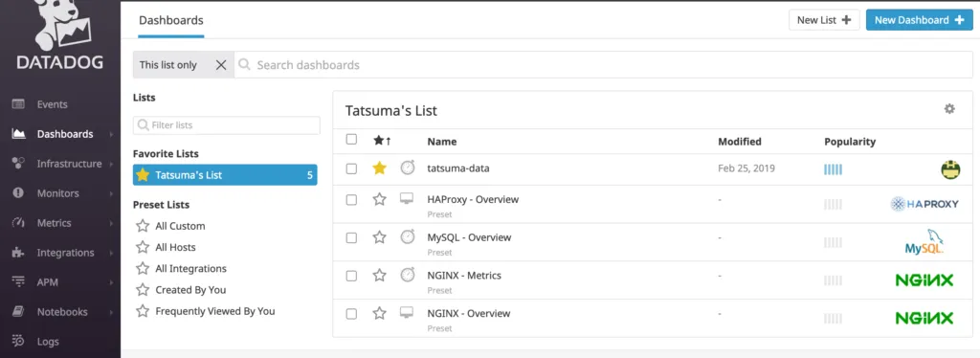Star the All Integrations preset list

click(143, 268)
